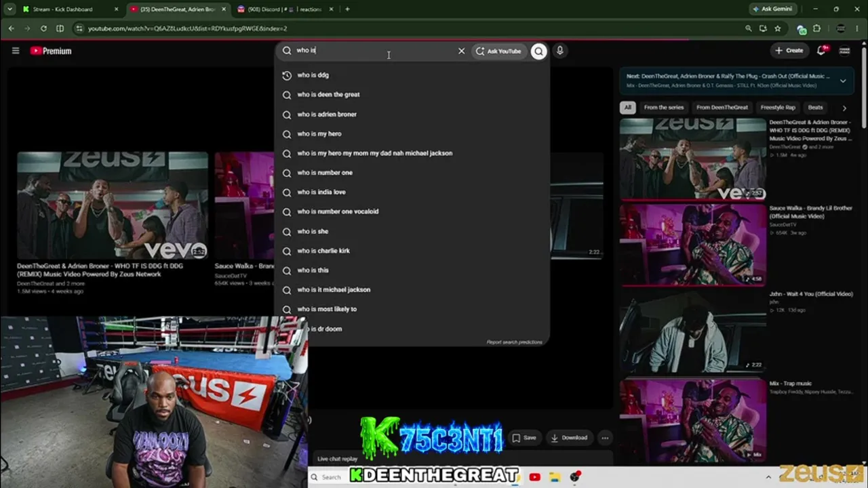This screenshot has width=868, height=488.
Task: Select the 'From the series' chip
Action: click(664, 107)
